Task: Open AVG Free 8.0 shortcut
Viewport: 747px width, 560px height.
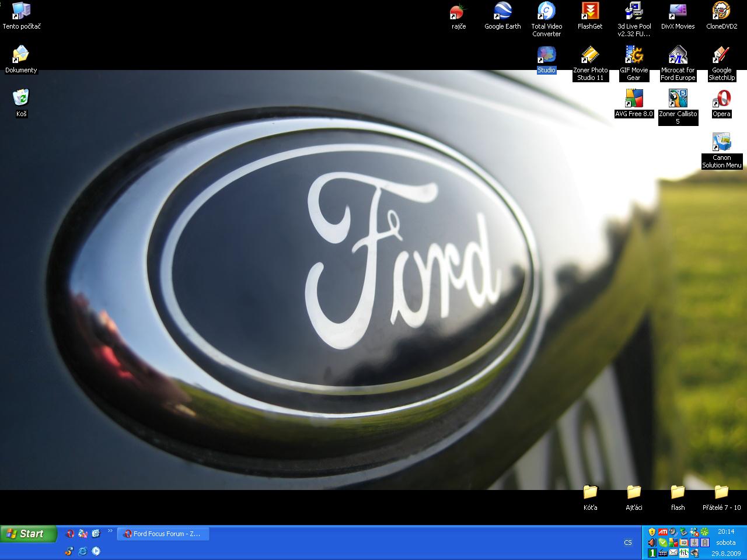Action: tap(634, 99)
